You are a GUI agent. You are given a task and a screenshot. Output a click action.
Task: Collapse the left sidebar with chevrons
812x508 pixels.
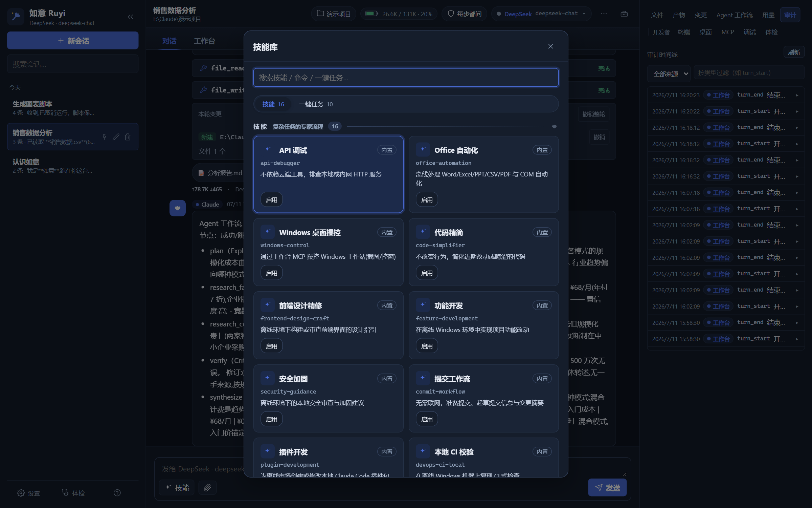(x=130, y=17)
